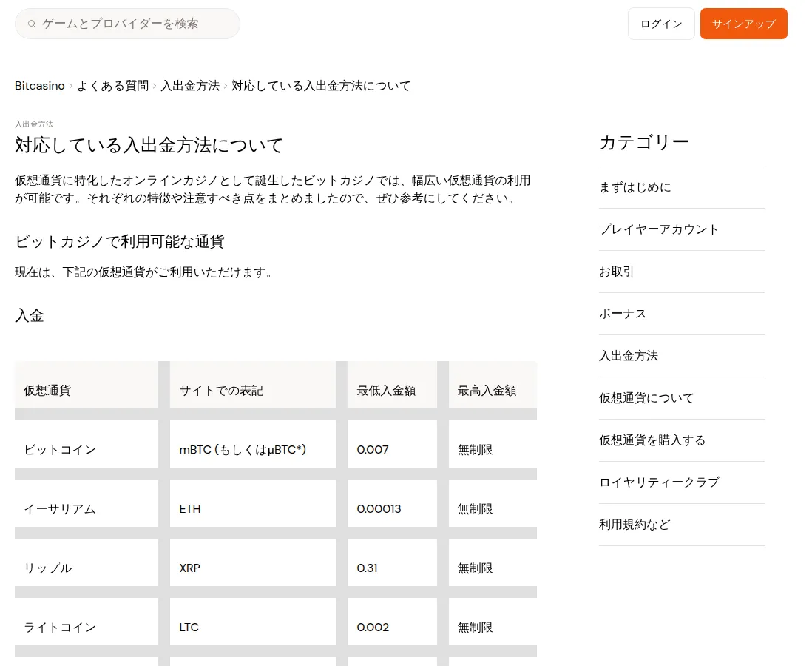Click the カテゴリー sidebar heading

[644, 142]
